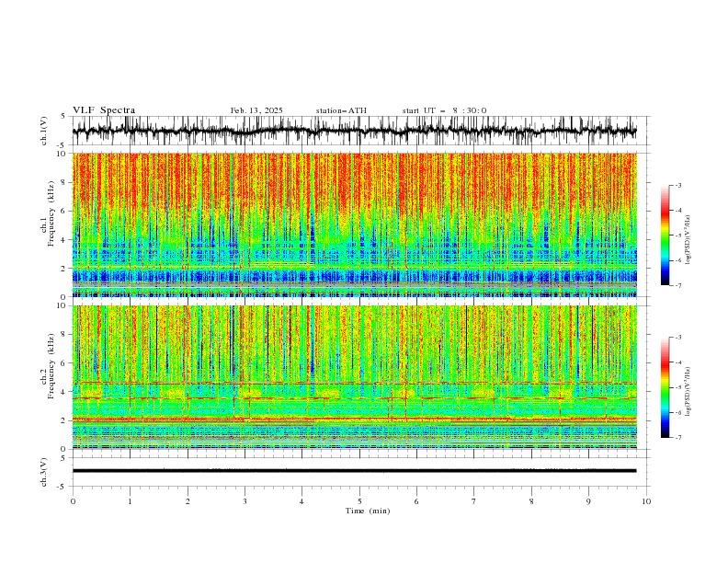728x563 pixels.
Task: Click the 'ch.1(V)' waveform axis label
Action: click(x=44, y=131)
